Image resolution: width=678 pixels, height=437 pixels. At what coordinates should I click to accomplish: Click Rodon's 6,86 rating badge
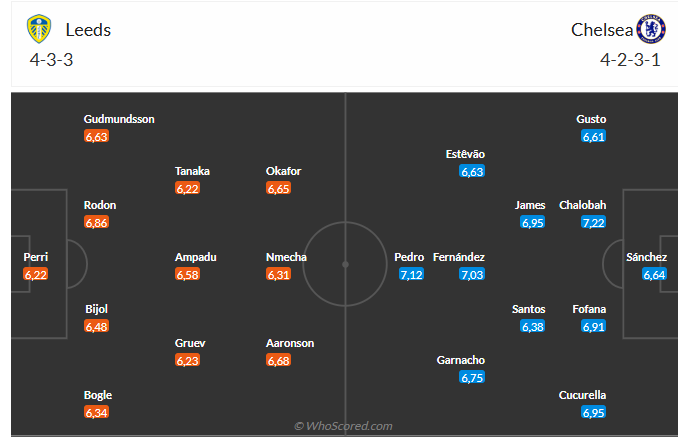tap(97, 222)
